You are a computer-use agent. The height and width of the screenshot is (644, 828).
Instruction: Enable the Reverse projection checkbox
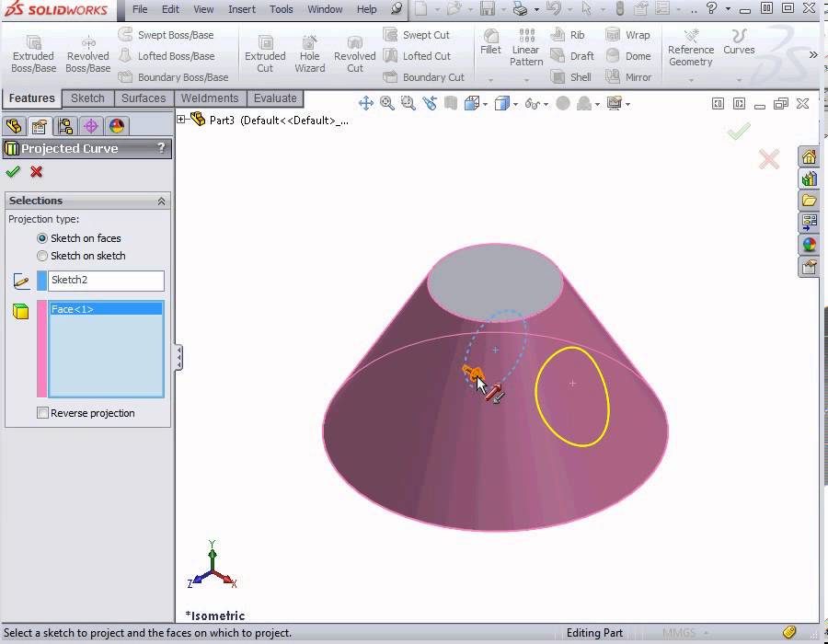click(42, 412)
